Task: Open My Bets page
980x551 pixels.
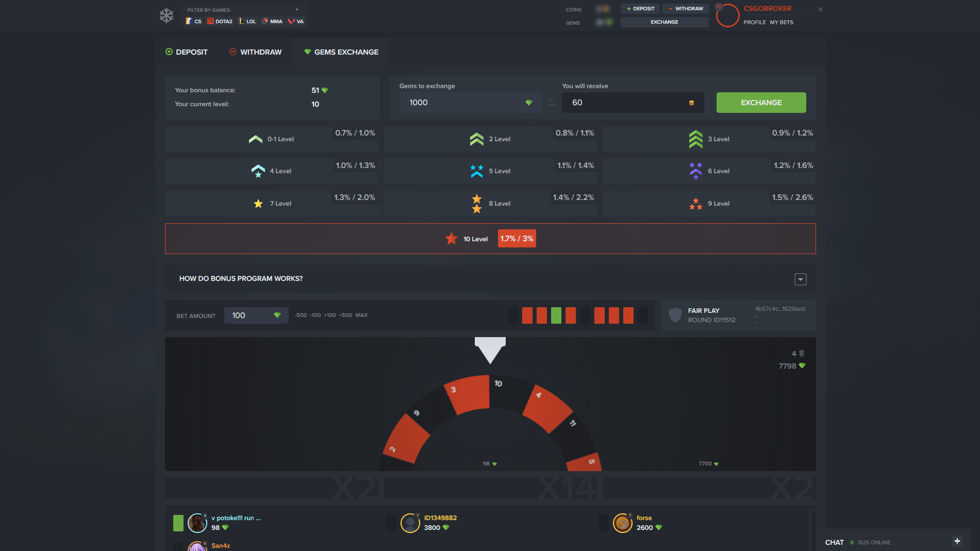Action: [x=782, y=22]
